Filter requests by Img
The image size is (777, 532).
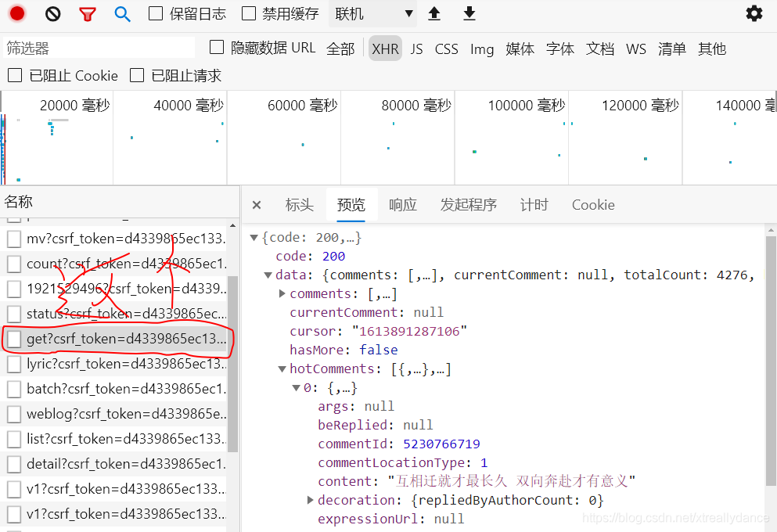click(x=482, y=49)
